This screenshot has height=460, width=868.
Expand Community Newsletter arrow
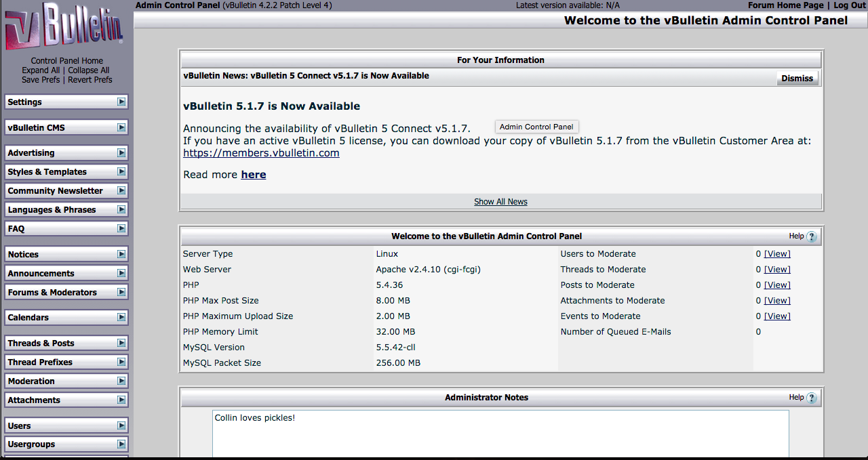click(x=121, y=190)
